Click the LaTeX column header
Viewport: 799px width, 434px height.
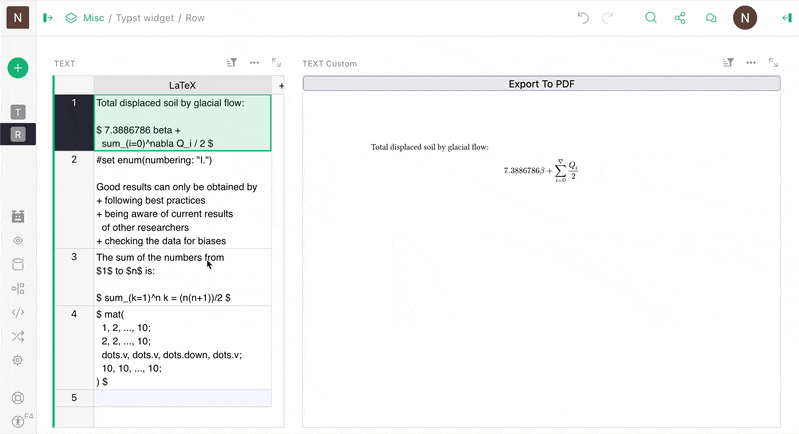[x=183, y=86]
